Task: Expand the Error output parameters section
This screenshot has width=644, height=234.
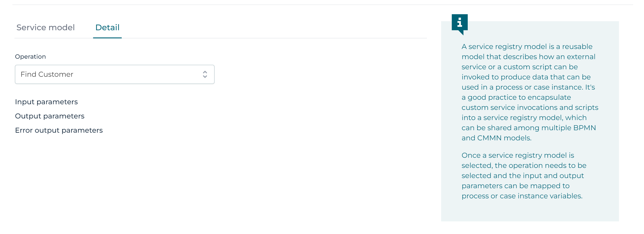Action: [59, 130]
